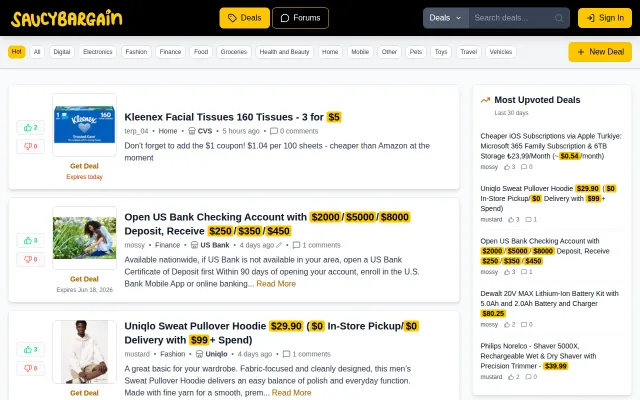
Task: Filter by Finance category chip
Action: (170, 52)
